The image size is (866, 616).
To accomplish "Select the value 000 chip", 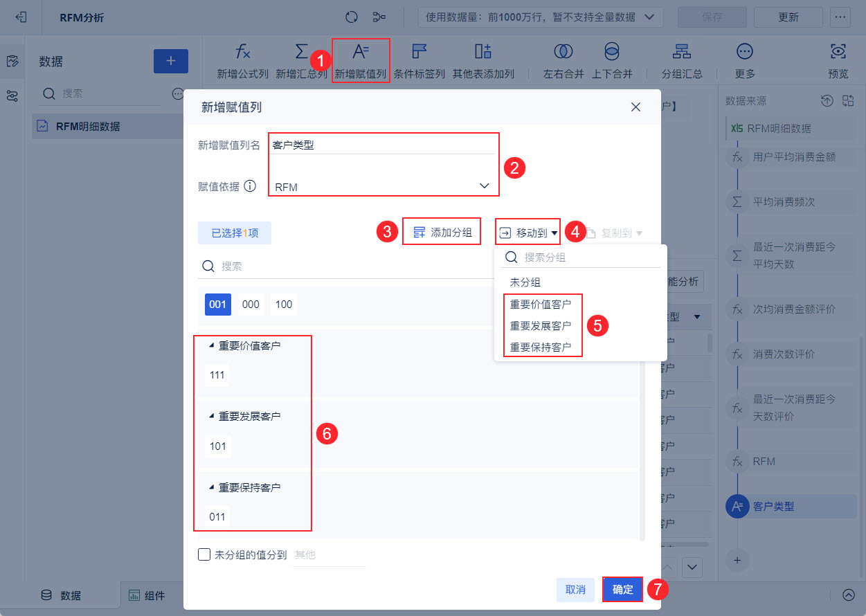I will tap(251, 305).
